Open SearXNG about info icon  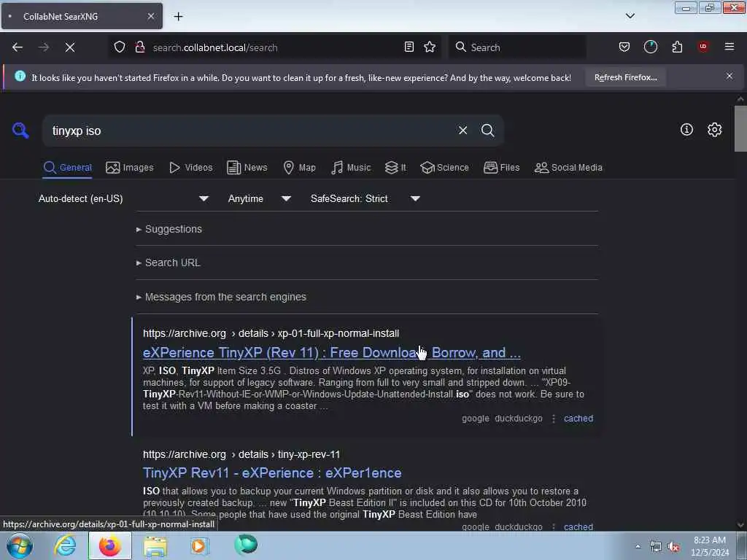coord(686,130)
